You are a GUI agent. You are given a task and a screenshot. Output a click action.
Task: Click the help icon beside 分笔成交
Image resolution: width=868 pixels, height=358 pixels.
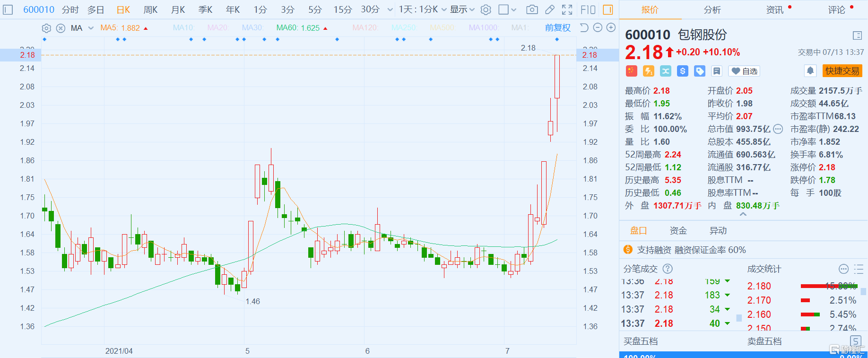[x=668, y=269]
